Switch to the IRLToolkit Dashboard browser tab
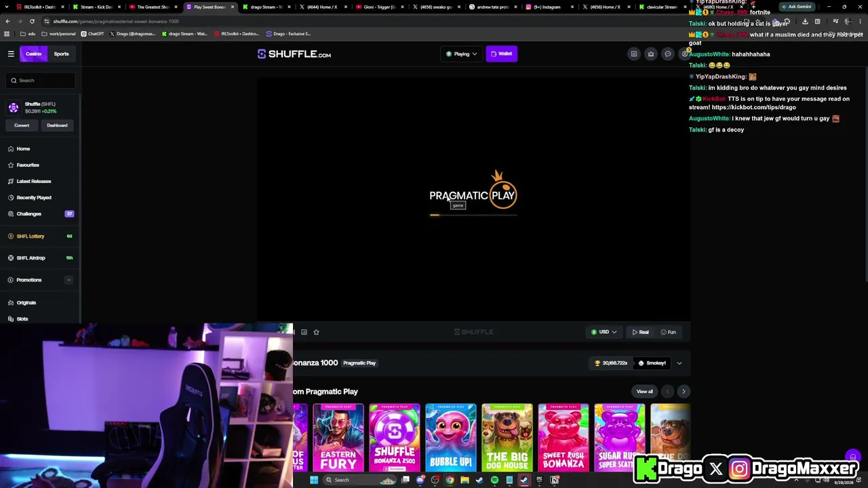The width and height of the screenshot is (868, 488). click(x=39, y=7)
